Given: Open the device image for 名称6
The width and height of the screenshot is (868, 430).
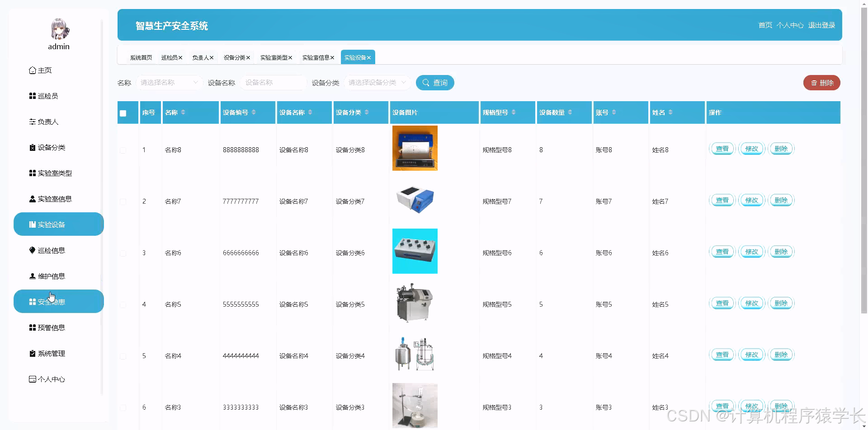Looking at the screenshot, I should [415, 251].
